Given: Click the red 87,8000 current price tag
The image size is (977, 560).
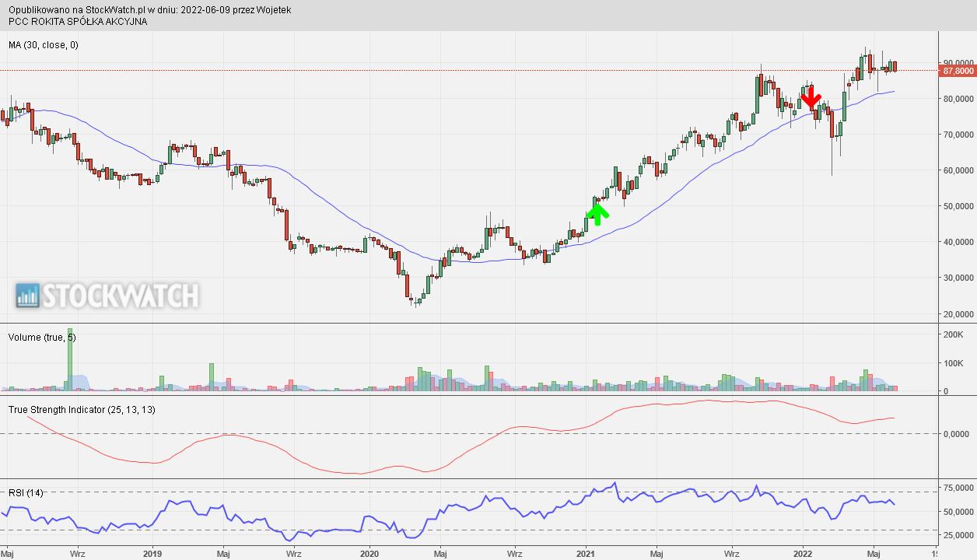Looking at the screenshot, I should point(958,71).
